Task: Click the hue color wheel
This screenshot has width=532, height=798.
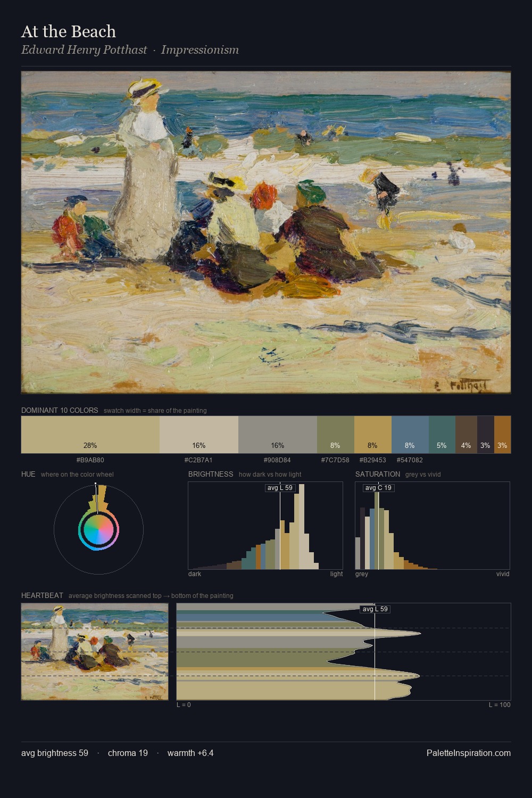Action: (x=98, y=529)
